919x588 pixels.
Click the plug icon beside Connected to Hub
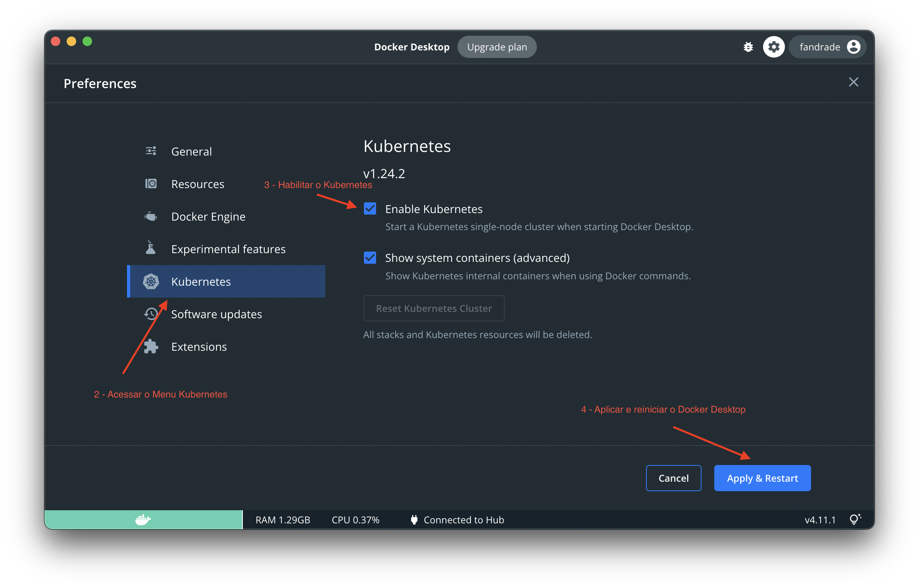pyautogui.click(x=414, y=520)
